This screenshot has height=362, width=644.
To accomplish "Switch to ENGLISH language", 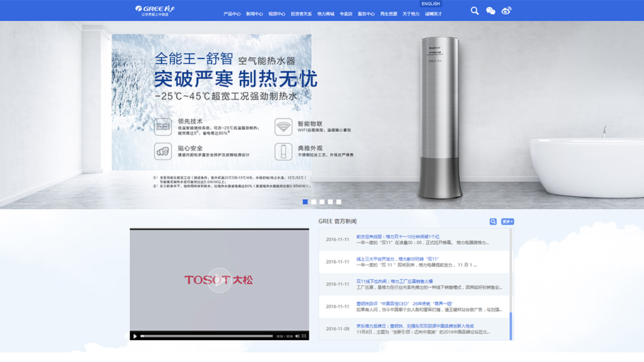I will tap(430, 4).
